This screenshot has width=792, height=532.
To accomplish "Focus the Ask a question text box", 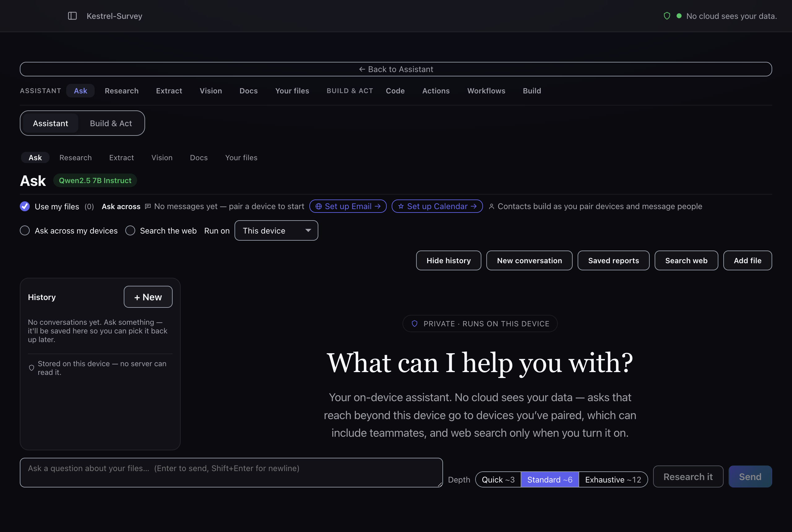I will click(231, 473).
